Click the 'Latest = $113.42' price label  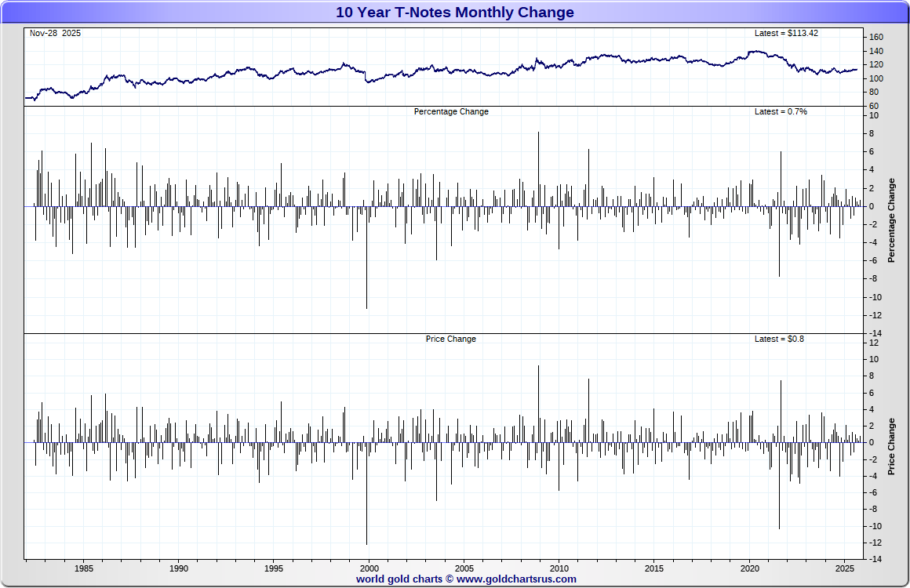786,33
